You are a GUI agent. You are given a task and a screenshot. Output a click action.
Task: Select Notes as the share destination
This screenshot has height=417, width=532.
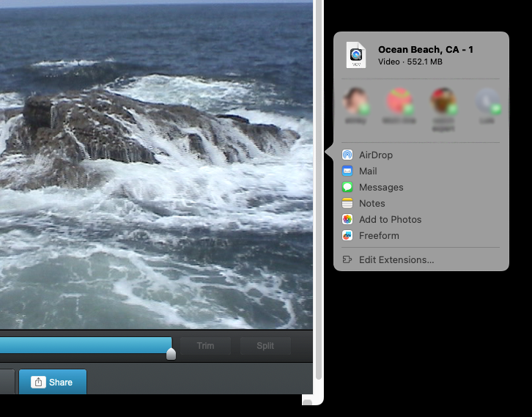point(372,203)
